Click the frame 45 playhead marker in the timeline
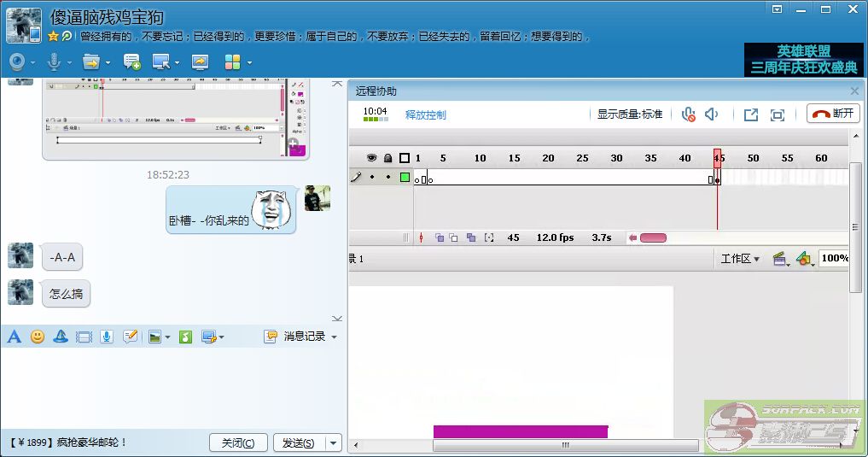This screenshot has height=457, width=868. coord(718,158)
